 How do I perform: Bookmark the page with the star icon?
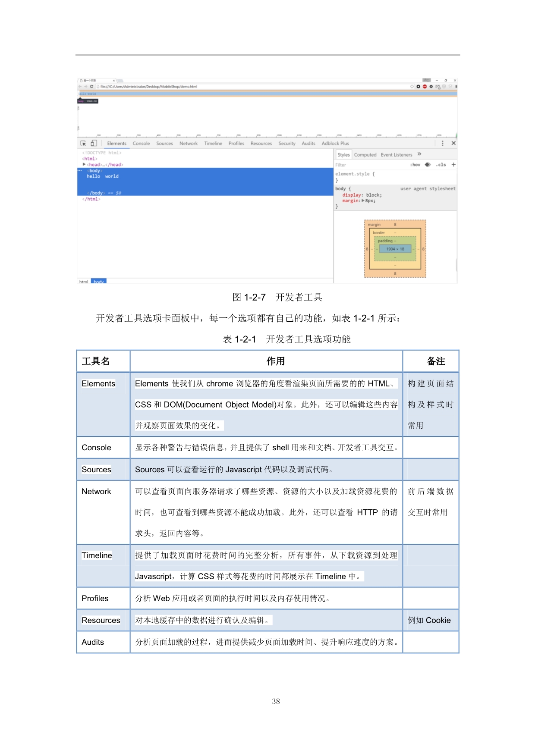pyautogui.click(x=412, y=87)
